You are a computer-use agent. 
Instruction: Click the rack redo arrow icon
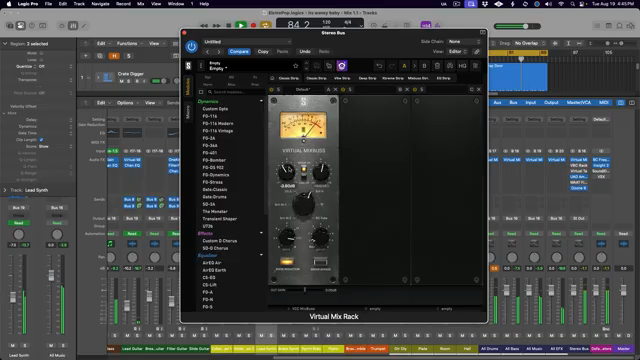(392, 66)
